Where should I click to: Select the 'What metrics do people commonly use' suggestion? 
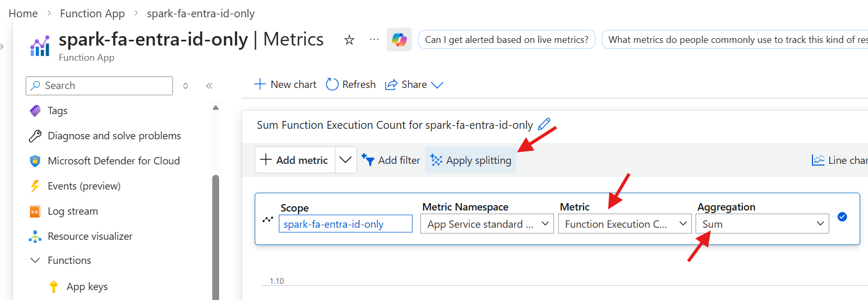click(x=735, y=39)
